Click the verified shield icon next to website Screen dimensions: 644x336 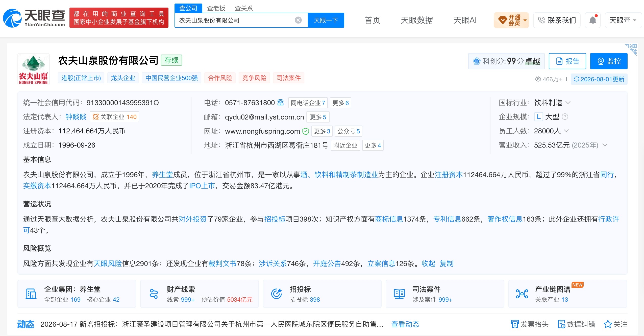306,131
